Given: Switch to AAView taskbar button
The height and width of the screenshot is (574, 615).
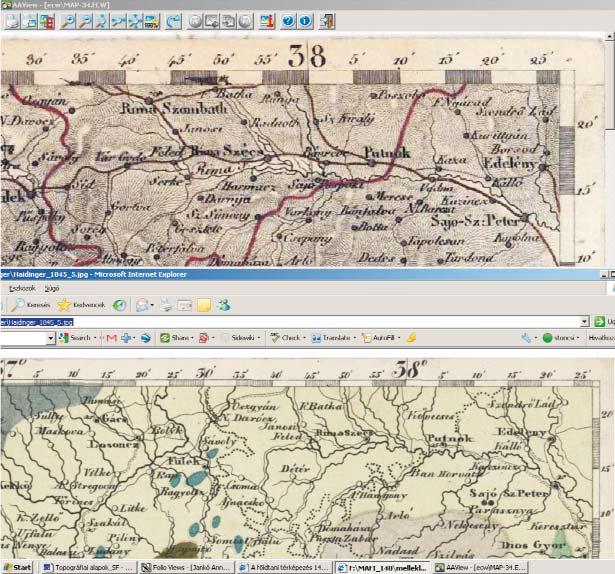Looking at the screenshot, I should 480,567.
